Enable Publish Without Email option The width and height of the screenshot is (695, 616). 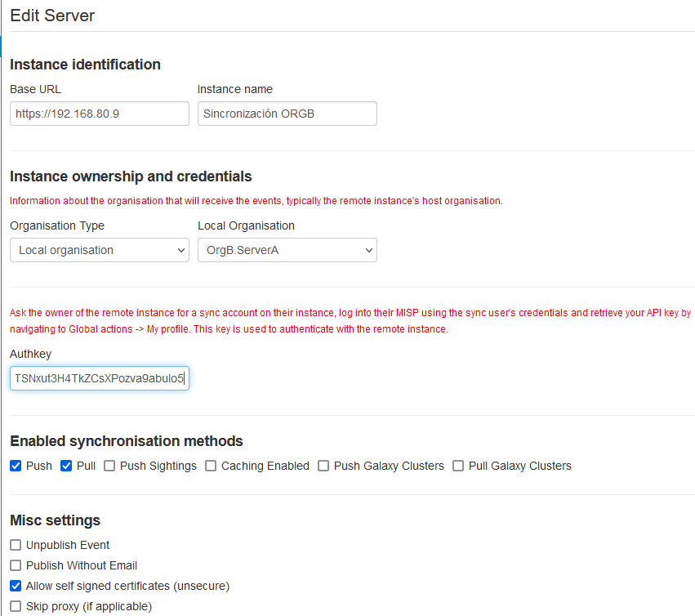[16, 565]
